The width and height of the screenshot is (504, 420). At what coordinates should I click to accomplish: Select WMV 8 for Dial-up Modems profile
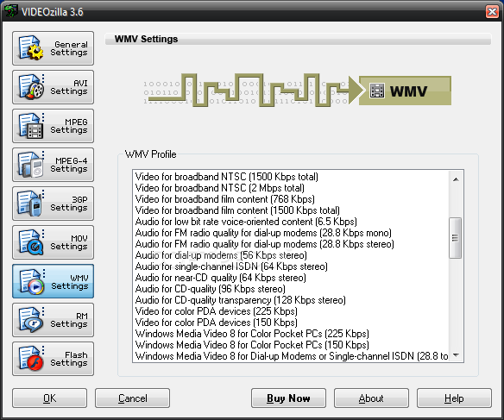click(x=292, y=356)
